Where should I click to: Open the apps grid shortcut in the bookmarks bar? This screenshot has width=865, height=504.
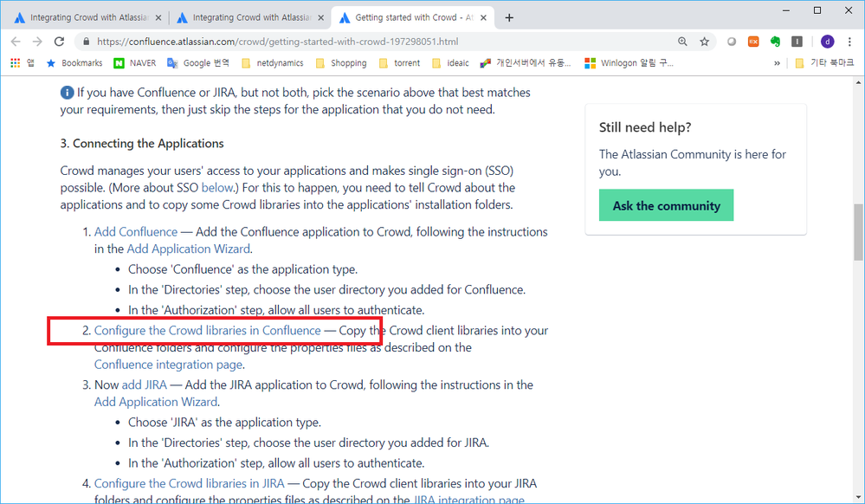(16, 63)
